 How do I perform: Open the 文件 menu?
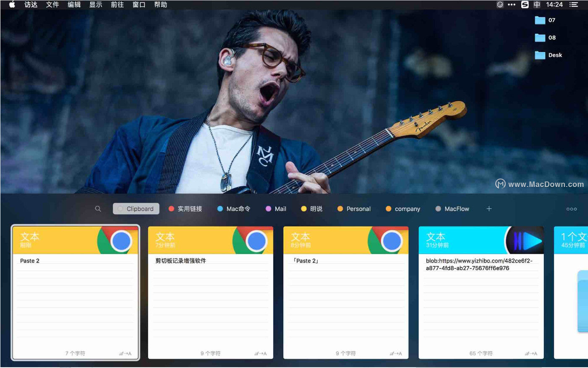coord(52,5)
